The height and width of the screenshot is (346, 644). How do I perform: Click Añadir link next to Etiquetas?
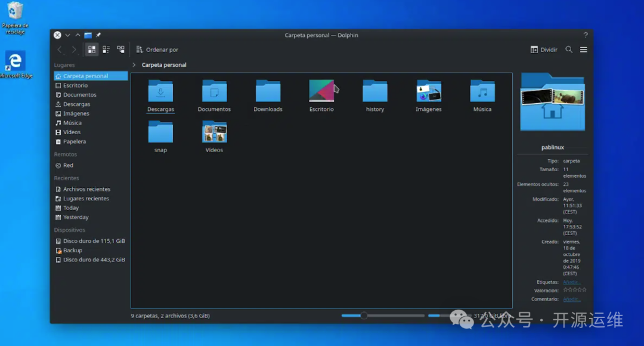[x=571, y=282]
